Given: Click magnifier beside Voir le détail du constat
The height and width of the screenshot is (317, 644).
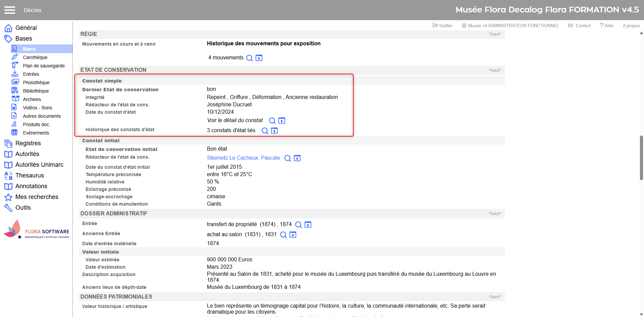Looking at the screenshot, I should pos(272,121).
